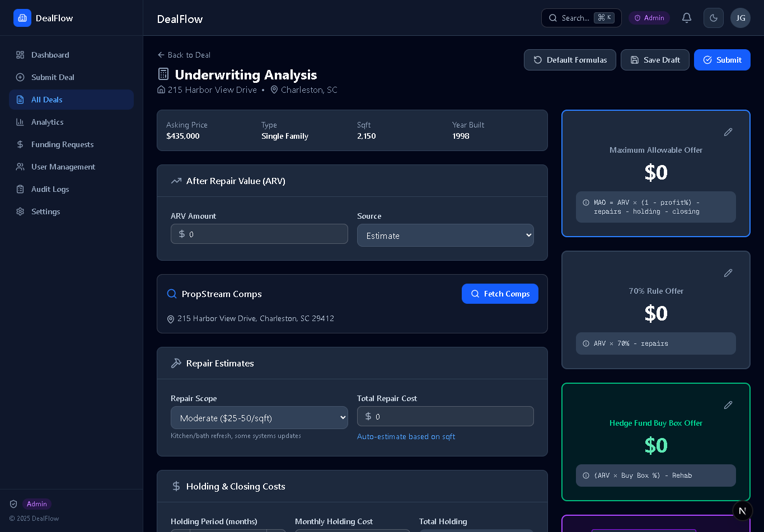Open notifications via the bell icon
Image resolution: width=764 pixels, height=532 pixels.
(687, 18)
